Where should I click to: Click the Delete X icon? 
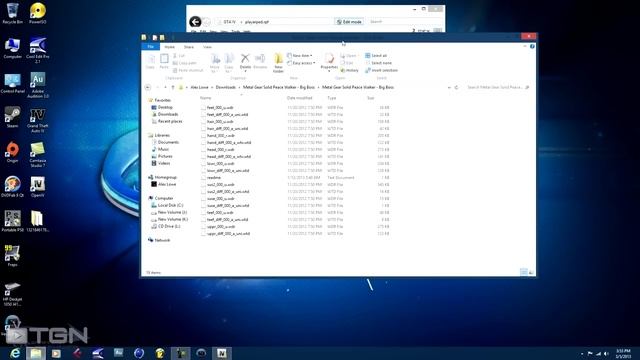pyautogui.click(x=245, y=61)
